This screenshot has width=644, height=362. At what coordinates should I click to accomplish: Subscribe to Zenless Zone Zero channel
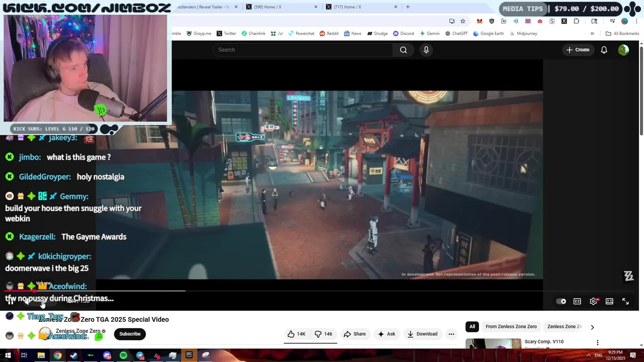coord(130,334)
